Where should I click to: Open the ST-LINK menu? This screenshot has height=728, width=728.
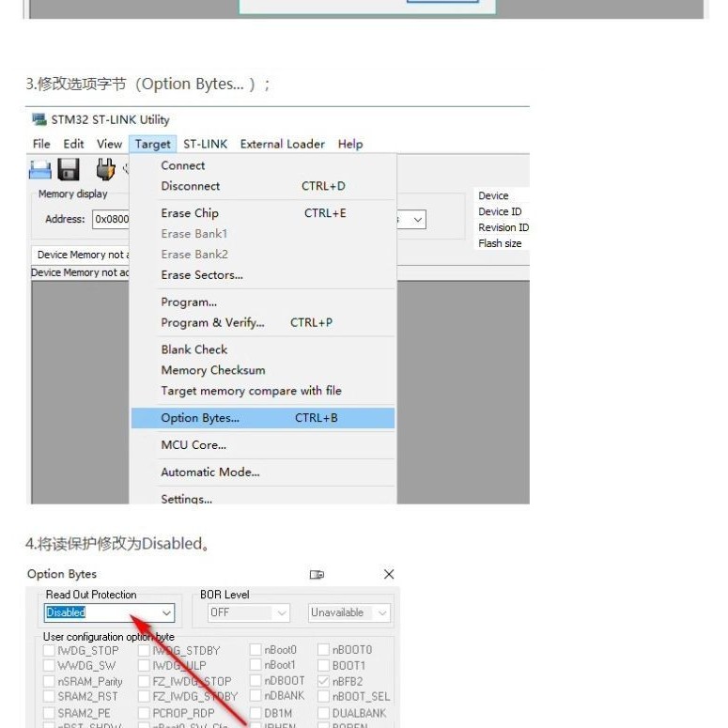[205, 144]
